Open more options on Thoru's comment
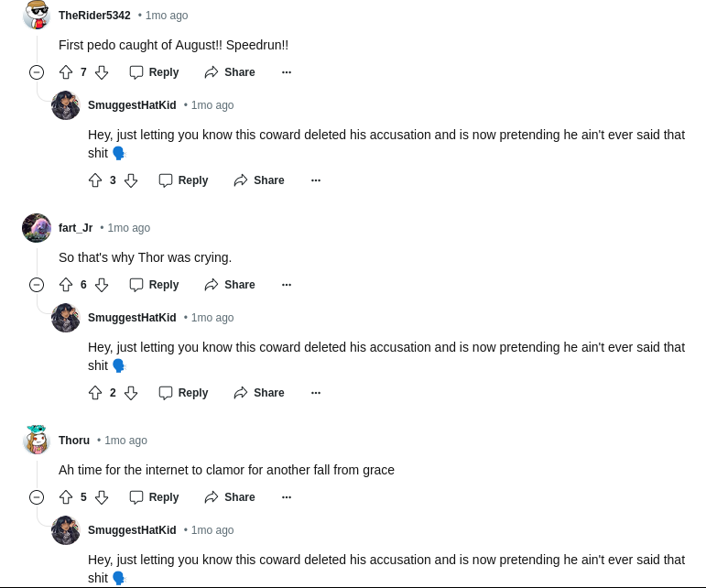The height and width of the screenshot is (588, 706). pyautogui.click(x=287, y=497)
